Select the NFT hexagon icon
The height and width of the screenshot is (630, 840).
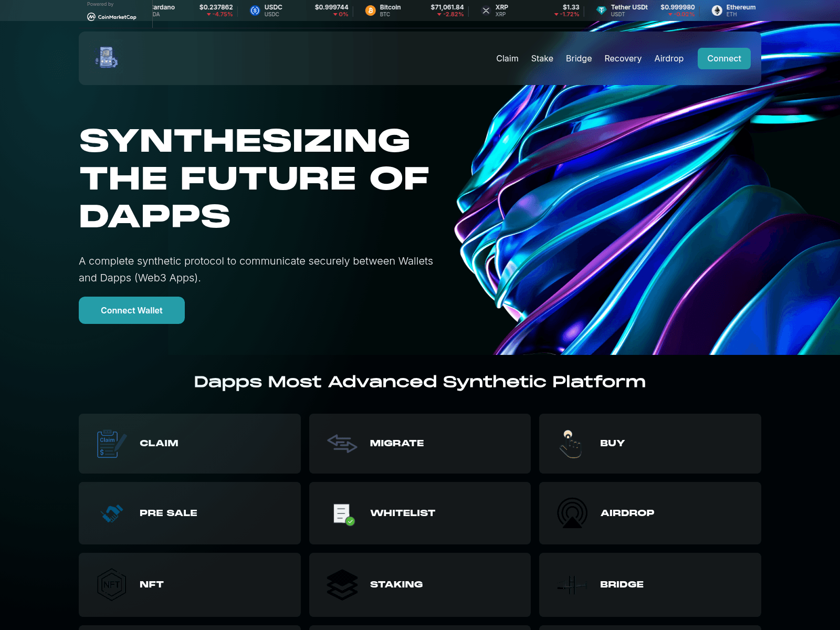tap(110, 584)
